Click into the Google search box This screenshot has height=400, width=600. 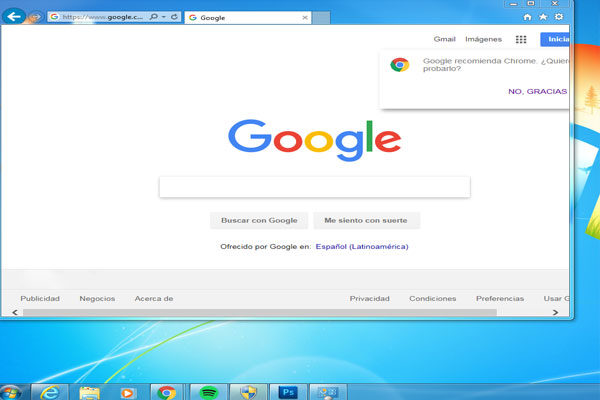(x=315, y=187)
